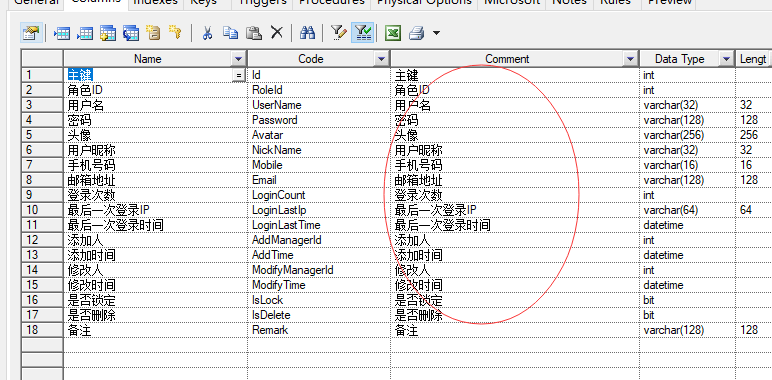772x380 pixels.
Task: Select row header number 10
Action: pos(42,210)
